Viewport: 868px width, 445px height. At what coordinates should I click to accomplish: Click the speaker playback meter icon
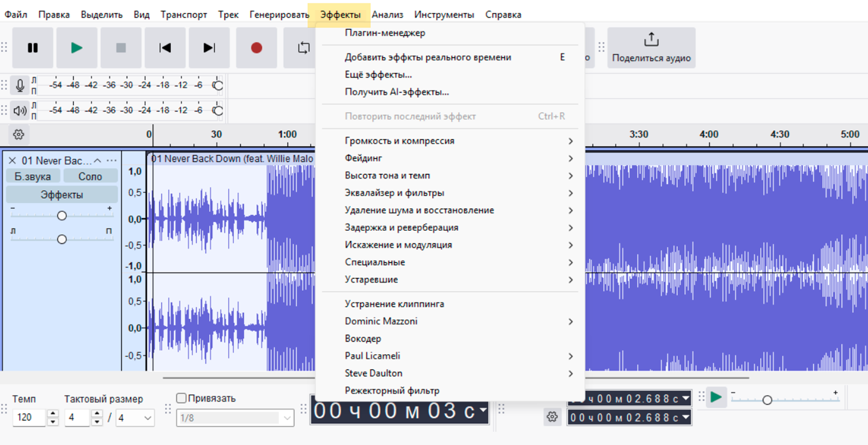point(20,110)
